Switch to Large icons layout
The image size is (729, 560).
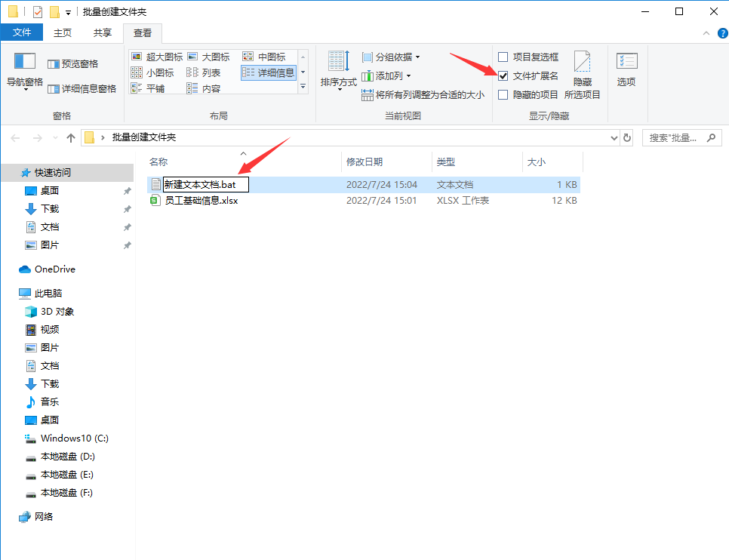coord(209,57)
